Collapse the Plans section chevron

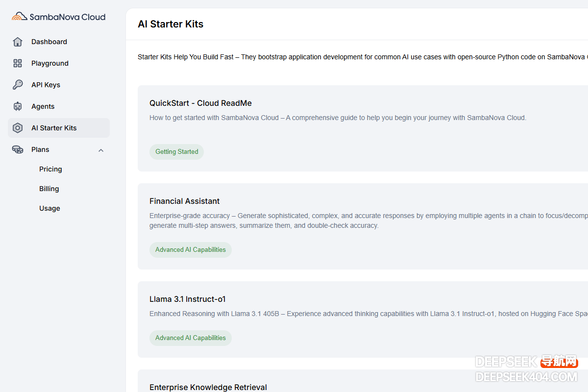(x=101, y=150)
